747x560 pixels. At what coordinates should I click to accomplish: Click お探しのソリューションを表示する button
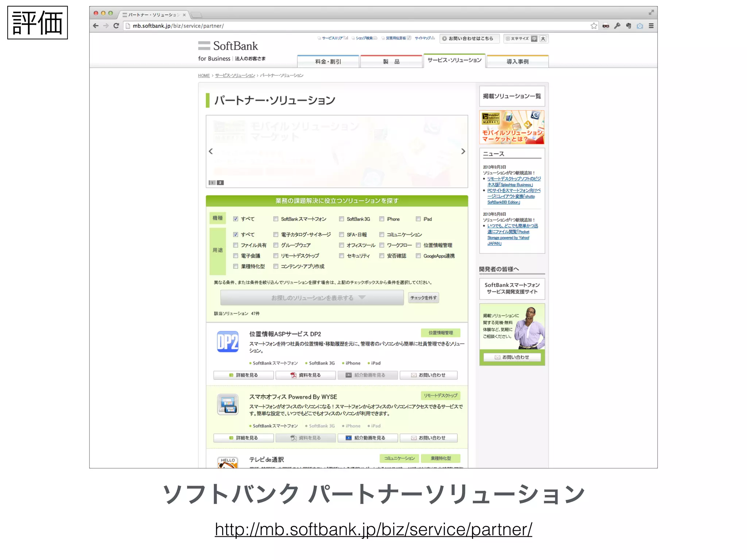point(312,298)
